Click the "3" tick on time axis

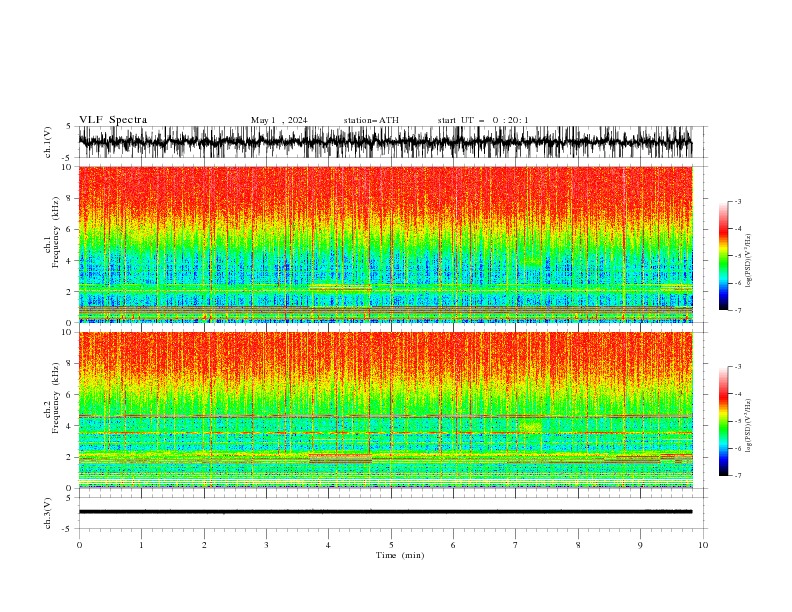pyautogui.click(x=266, y=545)
